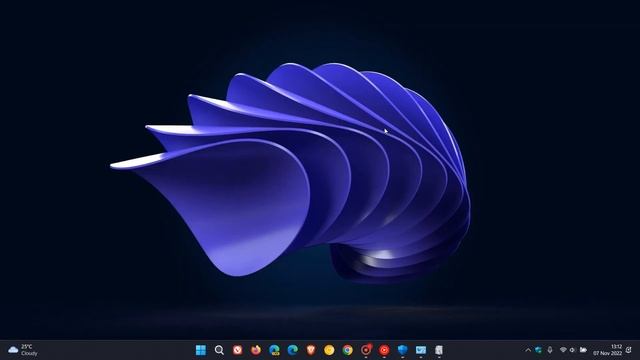
Task: Click the volume speaker tray icon
Action: coord(573,350)
